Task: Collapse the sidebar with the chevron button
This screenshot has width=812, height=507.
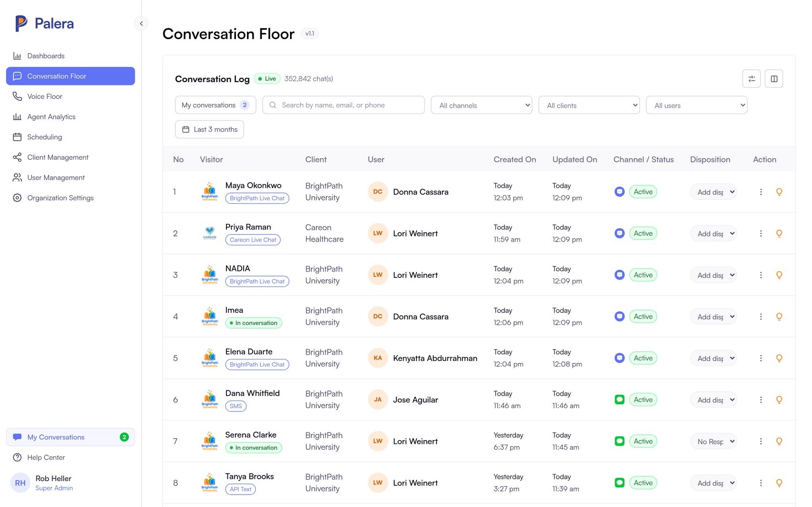Action: [x=141, y=23]
